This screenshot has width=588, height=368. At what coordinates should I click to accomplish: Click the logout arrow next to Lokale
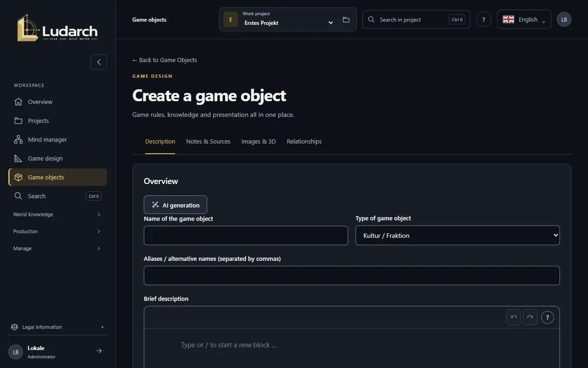coord(99,351)
